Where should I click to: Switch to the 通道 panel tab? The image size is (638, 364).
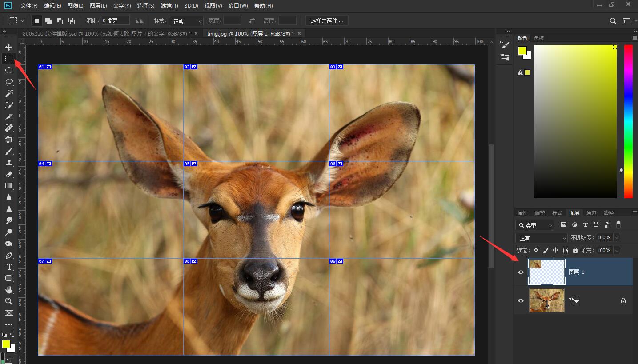591,213
